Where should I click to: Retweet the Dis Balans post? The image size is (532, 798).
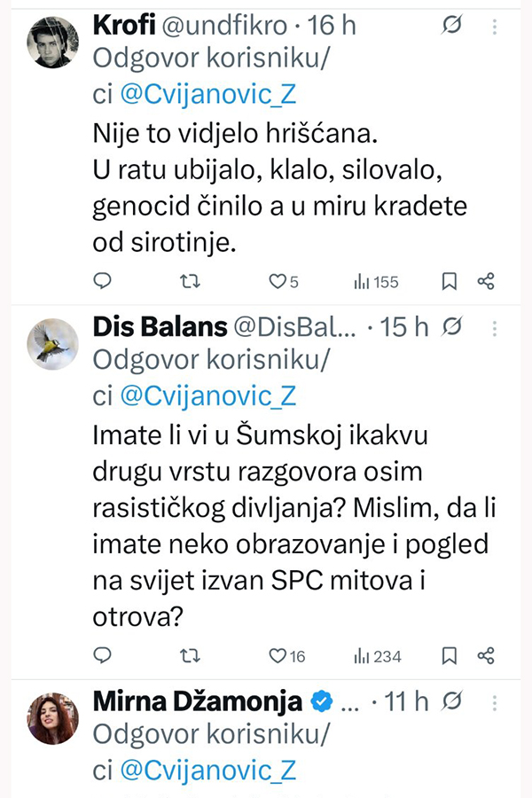[189, 656]
